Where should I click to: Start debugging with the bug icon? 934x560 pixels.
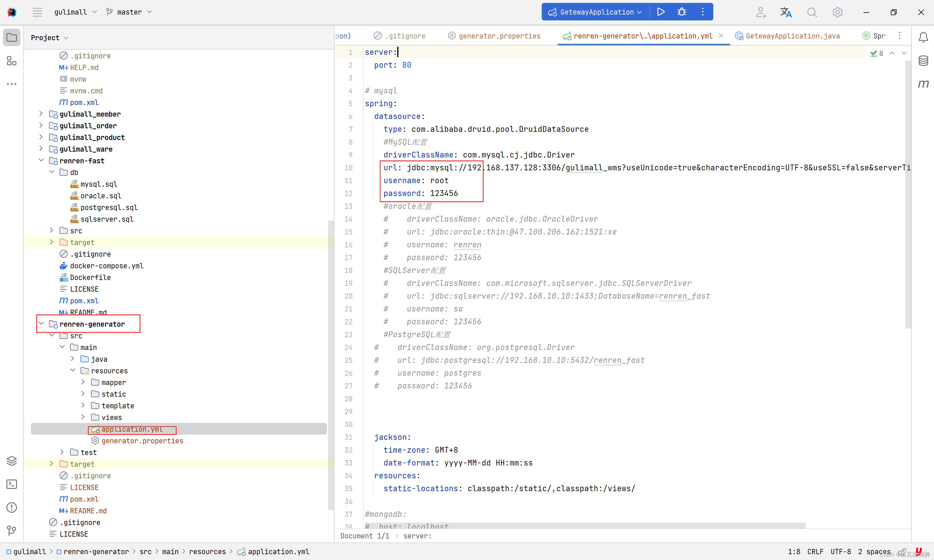682,12
